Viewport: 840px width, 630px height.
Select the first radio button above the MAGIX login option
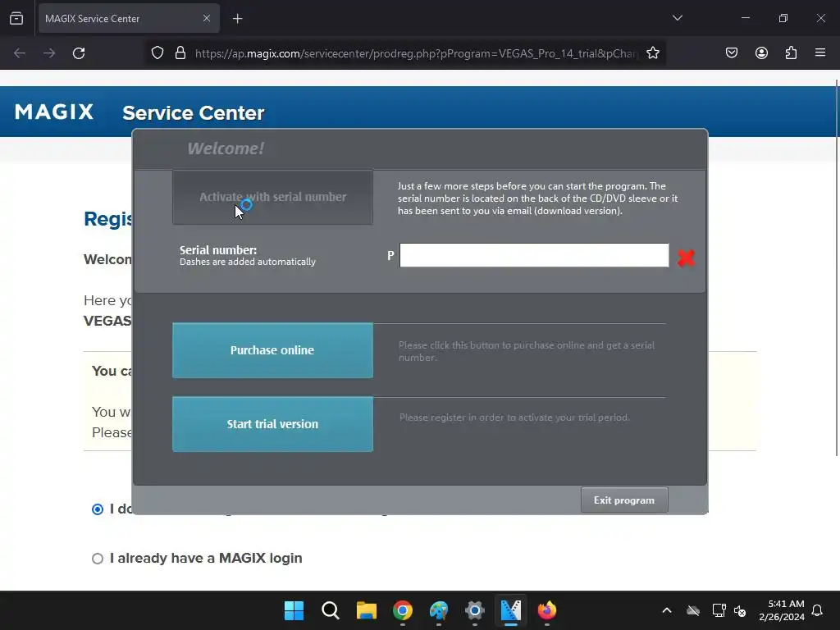click(x=98, y=509)
